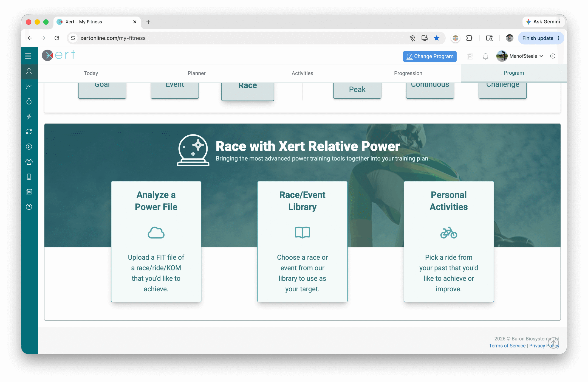Choose the Analyze a Power File card
588x382 pixels.
click(x=156, y=242)
